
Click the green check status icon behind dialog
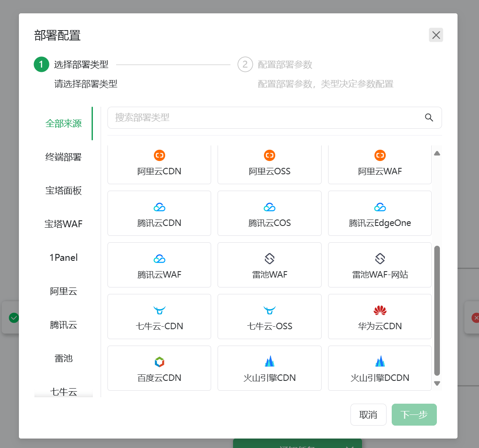(x=14, y=318)
